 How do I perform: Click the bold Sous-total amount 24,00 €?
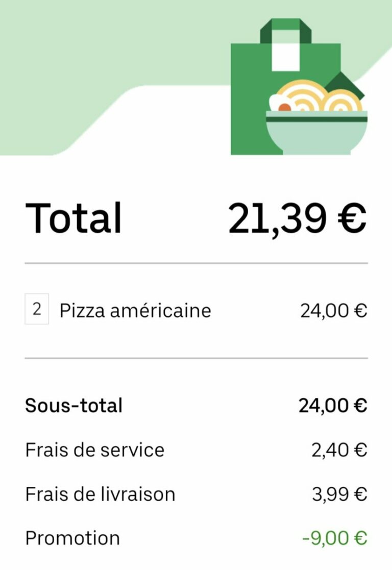pyautogui.click(x=333, y=406)
